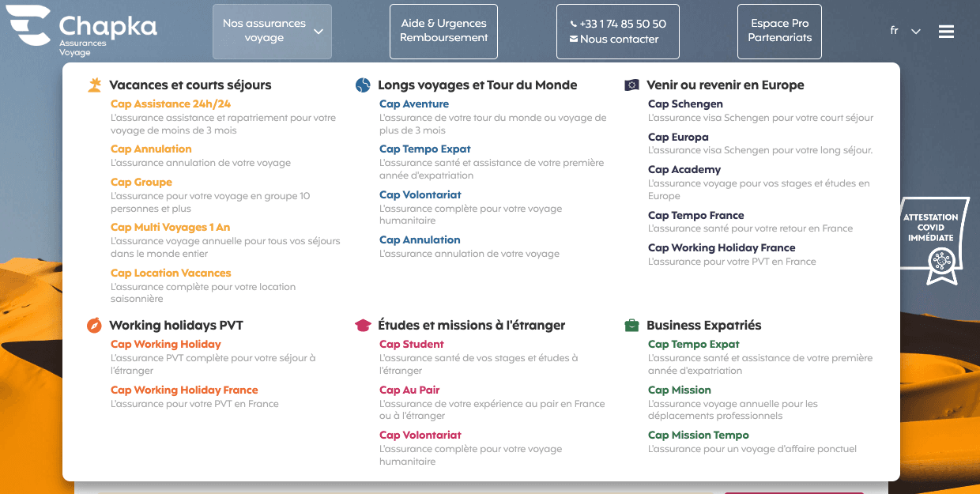The height and width of the screenshot is (494, 980).
Task: Open the Cap Schengen page
Action: (x=684, y=104)
